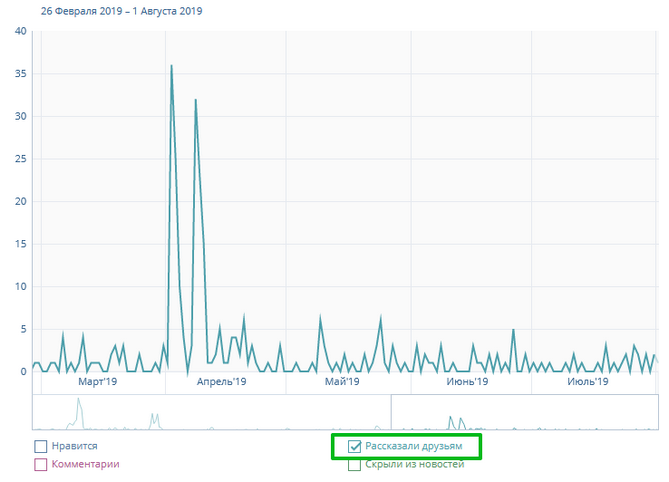Screen dimensions: 669x482
Task: Click the Март'19 axis label
Action: (98, 381)
